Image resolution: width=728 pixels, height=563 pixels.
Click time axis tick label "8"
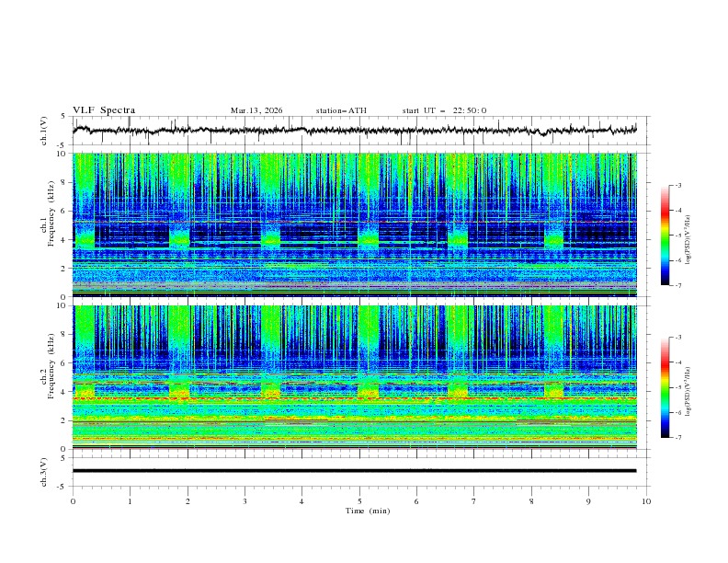click(531, 501)
